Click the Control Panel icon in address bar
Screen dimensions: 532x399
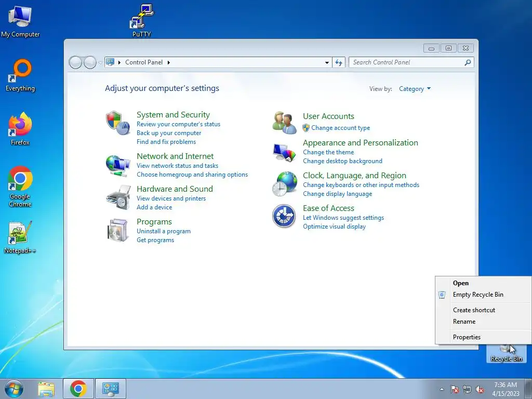click(x=110, y=62)
